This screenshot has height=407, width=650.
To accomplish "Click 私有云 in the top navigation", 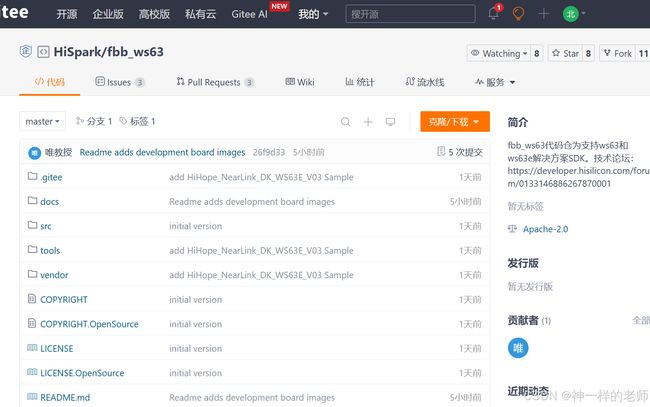I will [x=201, y=15].
